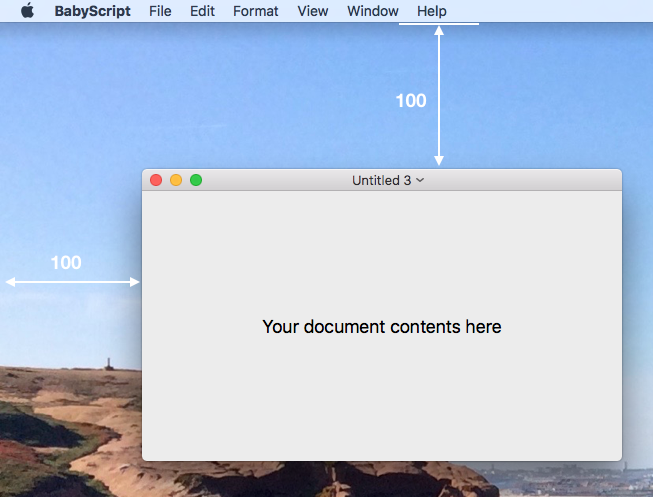653x497 pixels.
Task: Open the Edit menu
Action: coord(202,11)
